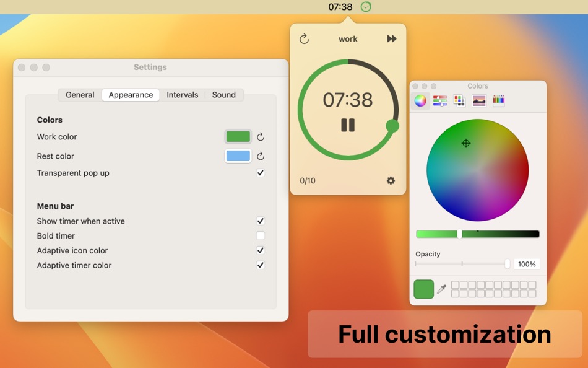Toggle Show timer when active checkbox

[260, 221]
